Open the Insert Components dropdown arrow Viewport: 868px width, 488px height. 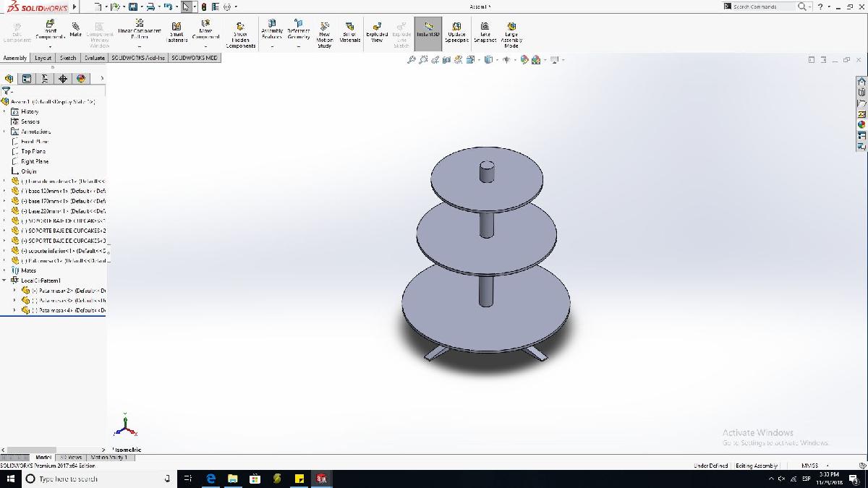pyautogui.click(x=50, y=47)
